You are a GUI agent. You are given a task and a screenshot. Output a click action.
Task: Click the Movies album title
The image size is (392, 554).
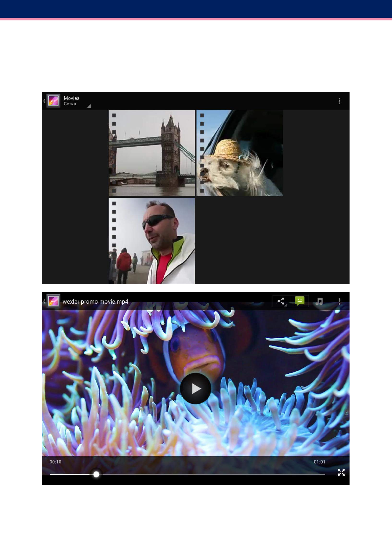pos(71,98)
